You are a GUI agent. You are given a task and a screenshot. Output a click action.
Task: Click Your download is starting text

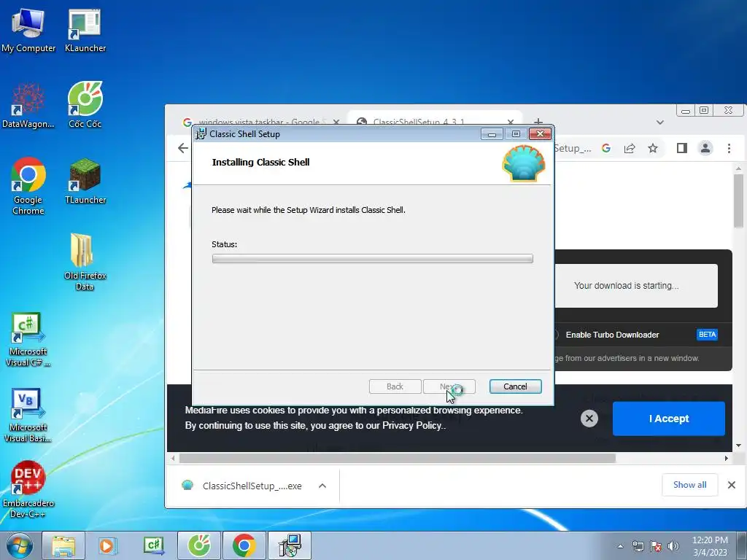[x=626, y=286]
